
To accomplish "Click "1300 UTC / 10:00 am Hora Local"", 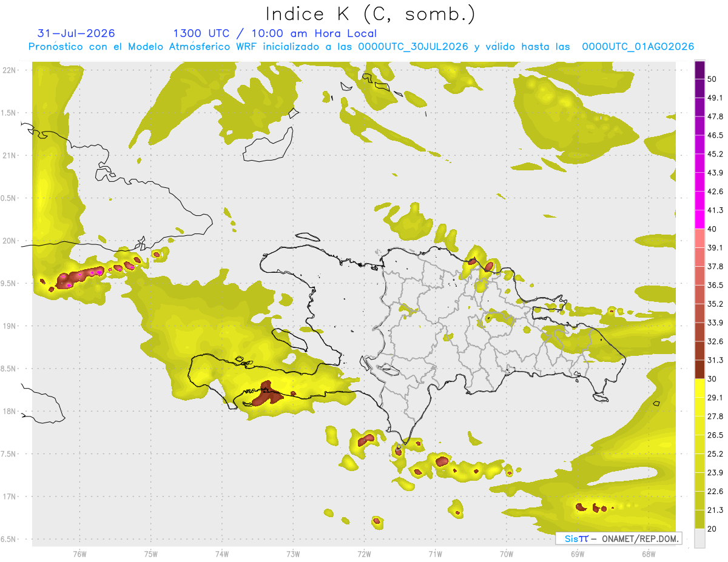I will click(x=275, y=33).
